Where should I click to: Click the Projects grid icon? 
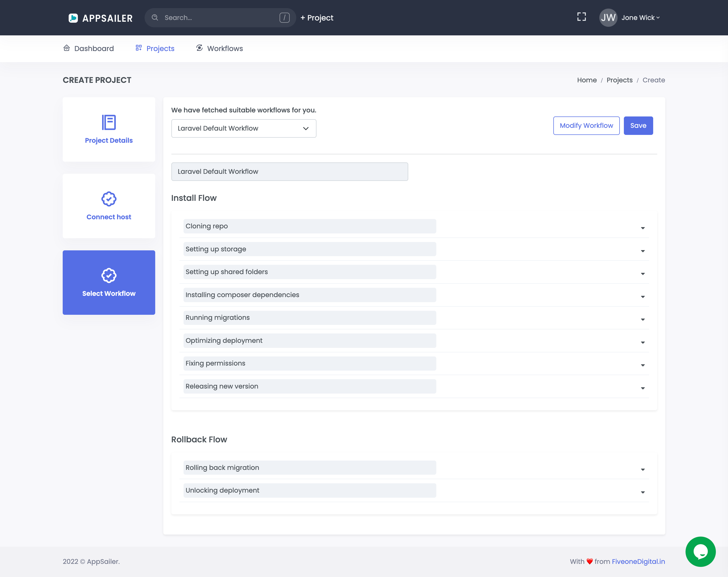point(139,48)
